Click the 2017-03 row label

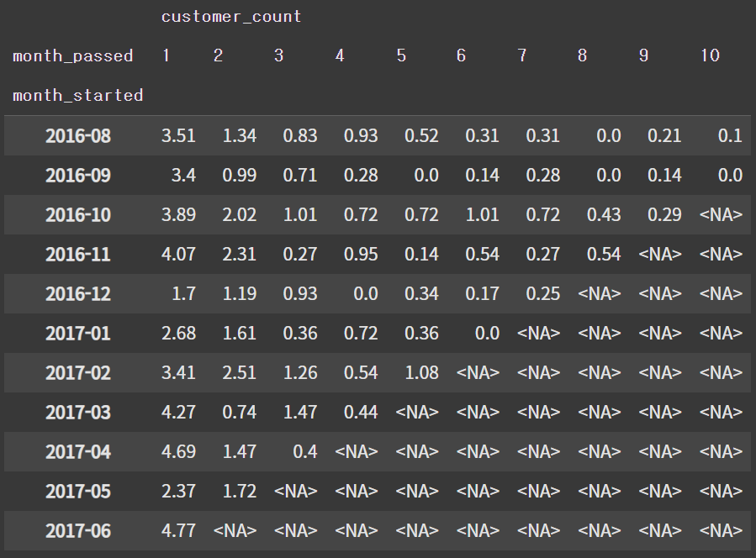(78, 413)
